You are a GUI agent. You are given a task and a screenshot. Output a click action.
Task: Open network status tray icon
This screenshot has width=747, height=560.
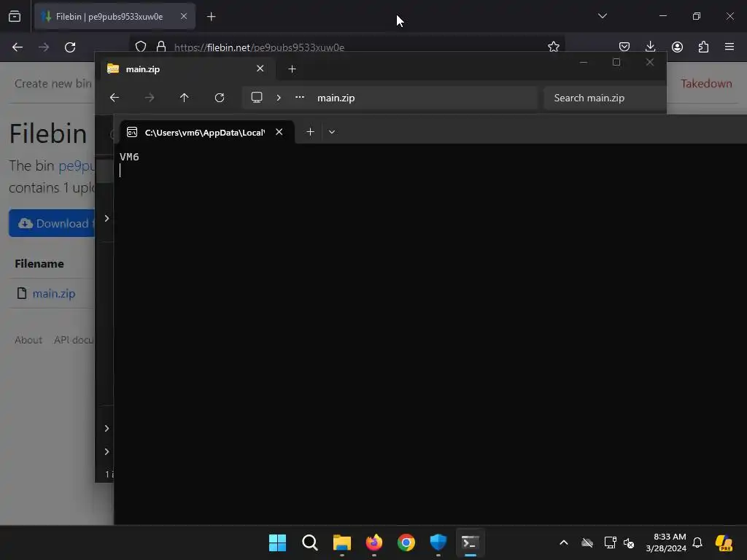click(610, 542)
